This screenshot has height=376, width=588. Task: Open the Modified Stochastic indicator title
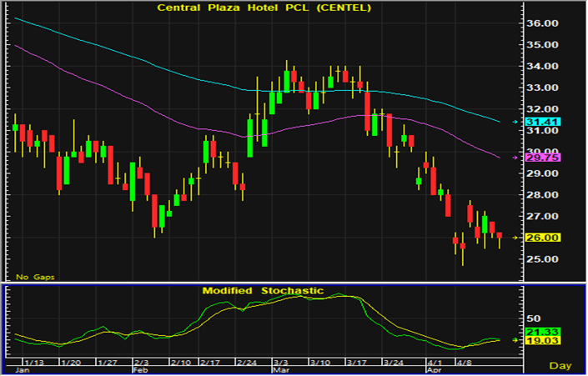262,291
